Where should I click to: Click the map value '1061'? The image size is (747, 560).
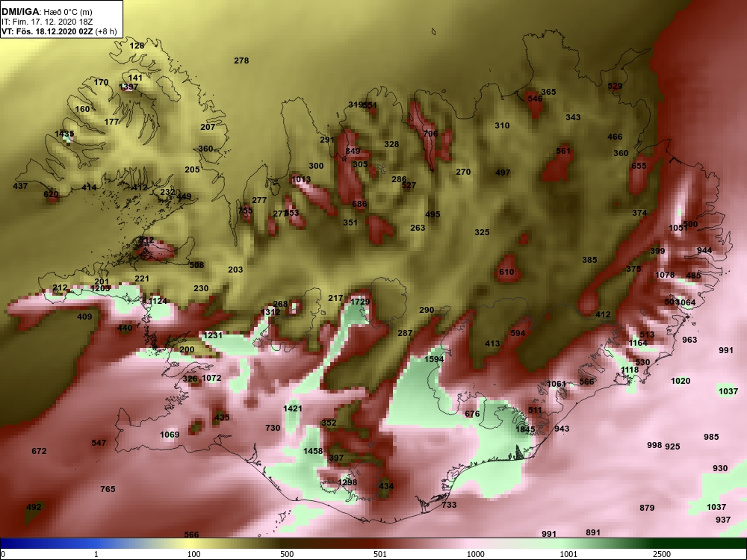click(557, 384)
